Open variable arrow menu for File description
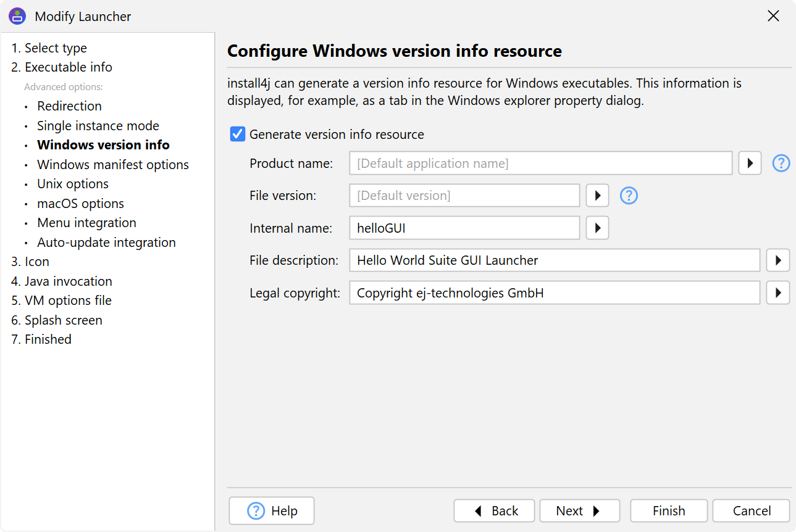The width and height of the screenshot is (796, 532). click(x=777, y=260)
